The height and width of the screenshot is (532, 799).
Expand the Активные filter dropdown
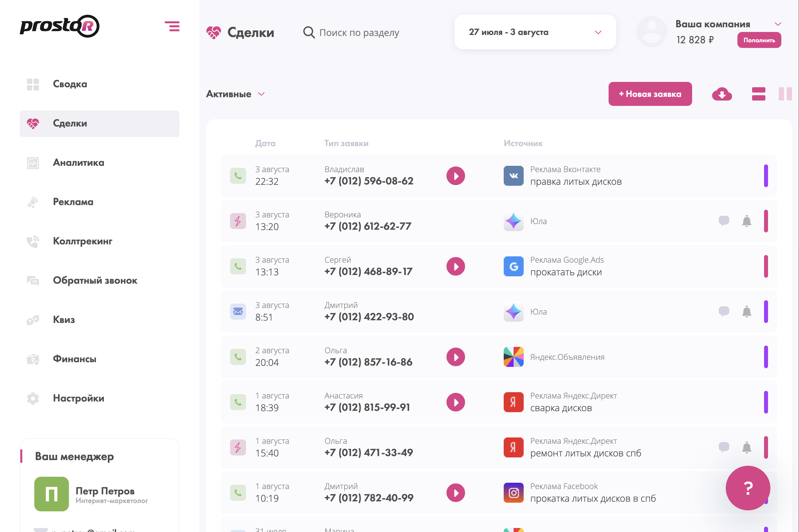(x=235, y=94)
